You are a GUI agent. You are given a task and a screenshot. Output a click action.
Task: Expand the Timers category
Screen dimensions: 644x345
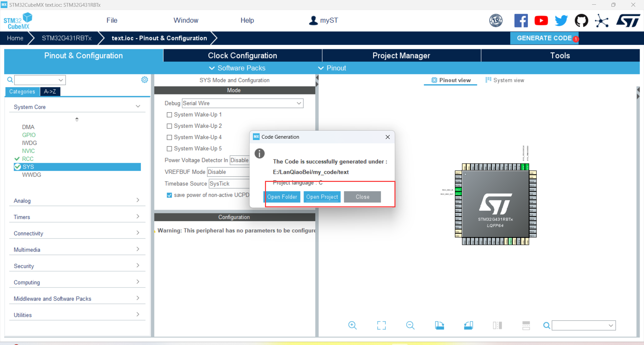77,217
